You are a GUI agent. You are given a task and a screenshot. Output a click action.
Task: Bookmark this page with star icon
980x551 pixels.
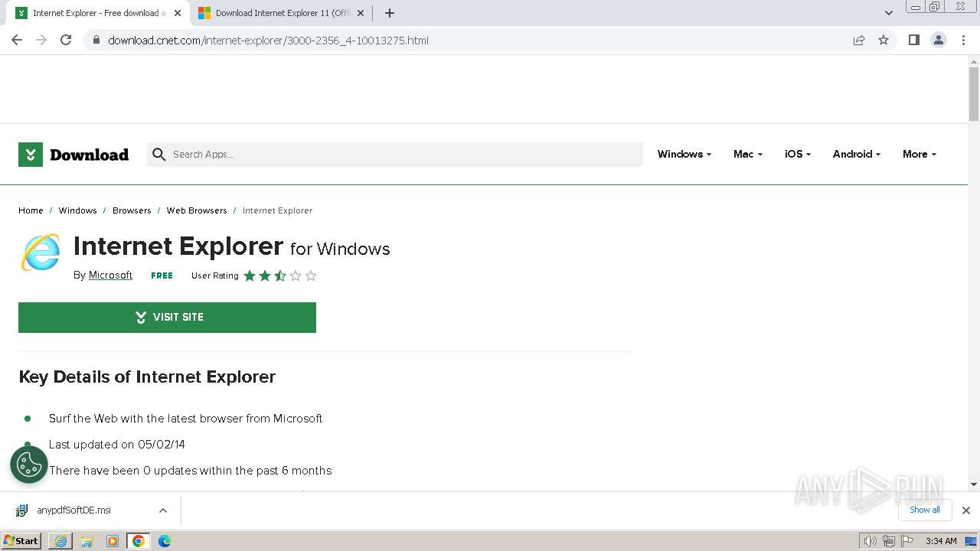click(884, 40)
